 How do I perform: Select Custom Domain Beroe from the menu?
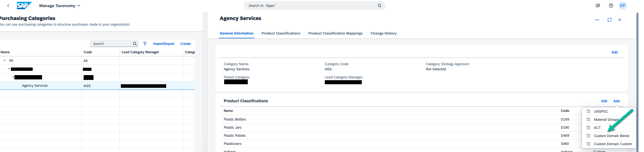point(611,136)
